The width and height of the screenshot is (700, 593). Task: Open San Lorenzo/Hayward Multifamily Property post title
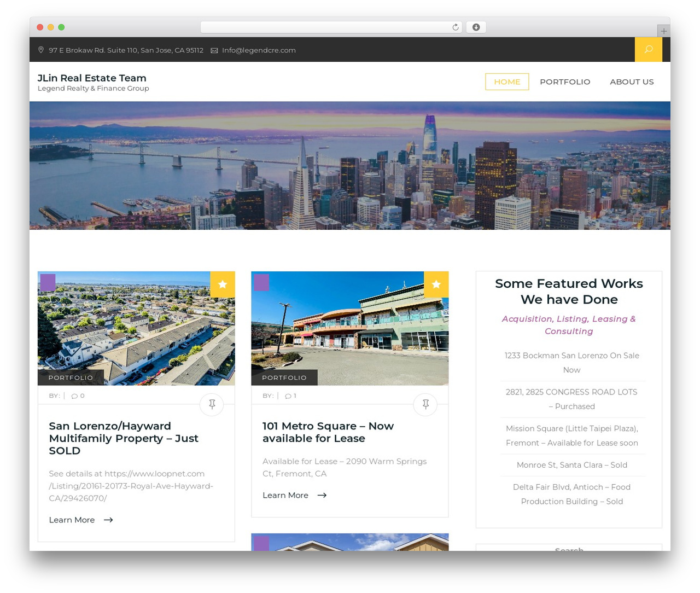124,438
